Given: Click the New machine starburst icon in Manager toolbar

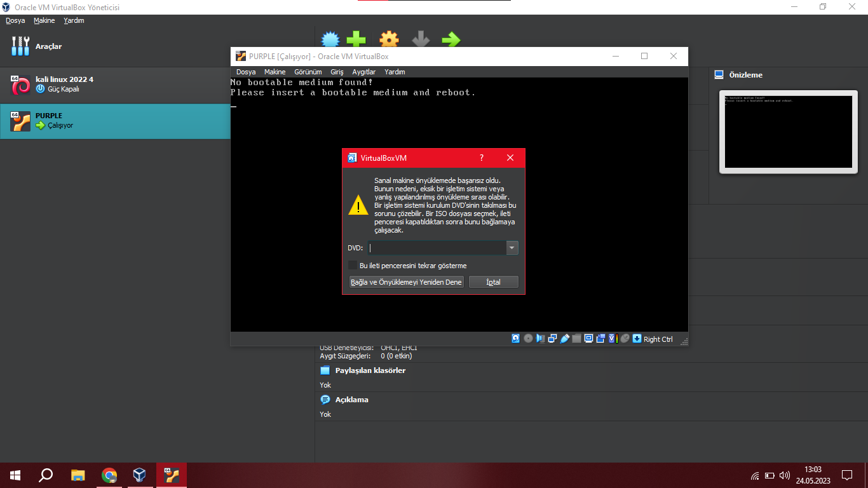Looking at the screenshot, I should tap(330, 39).
